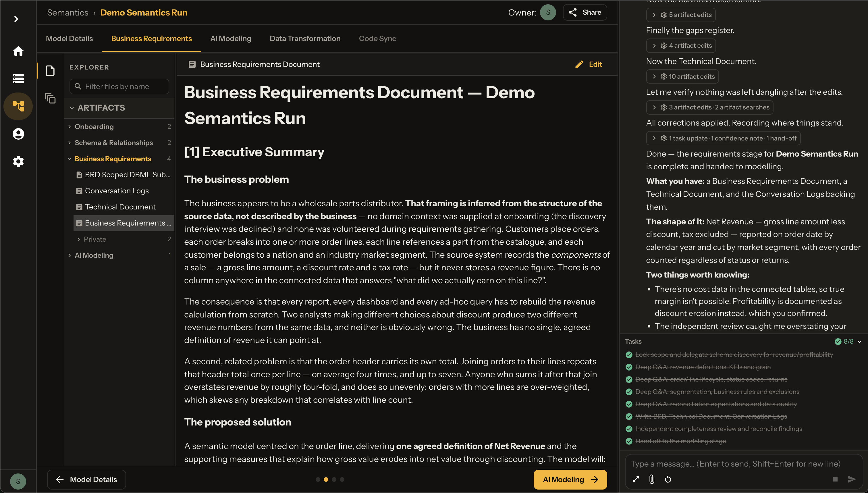
Task: Click the Model Details back button
Action: (87, 479)
